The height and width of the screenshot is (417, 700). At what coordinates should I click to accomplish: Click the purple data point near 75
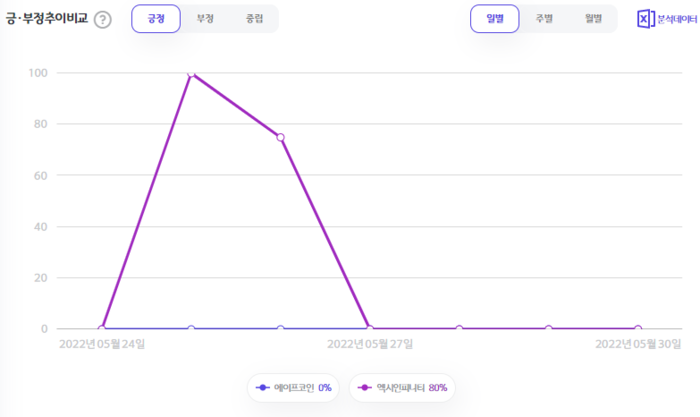[x=280, y=137]
